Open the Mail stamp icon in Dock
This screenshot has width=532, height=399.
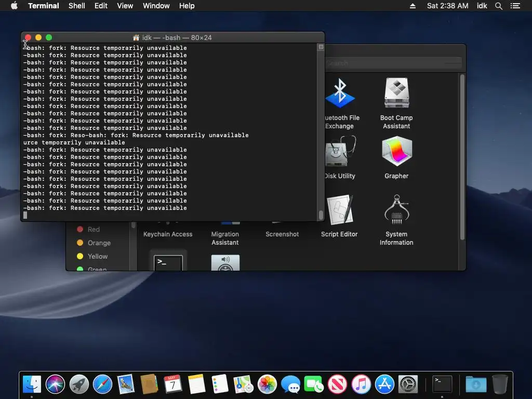126,384
